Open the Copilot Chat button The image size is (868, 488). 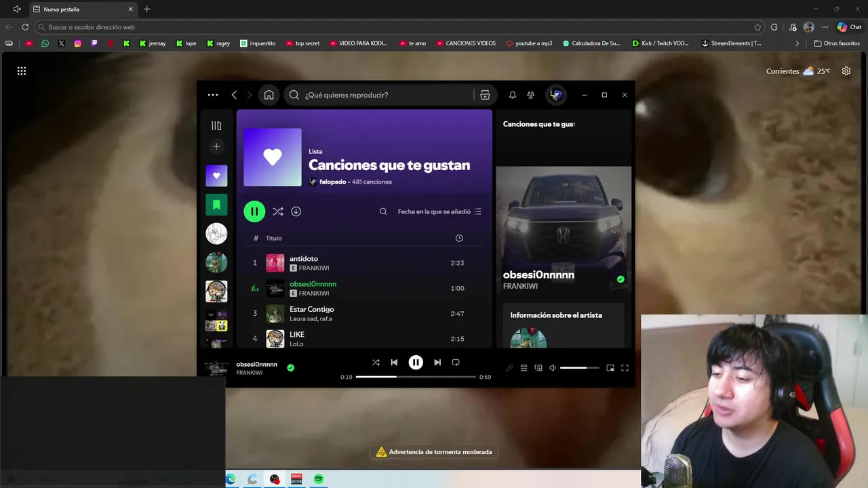click(x=849, y=27)
